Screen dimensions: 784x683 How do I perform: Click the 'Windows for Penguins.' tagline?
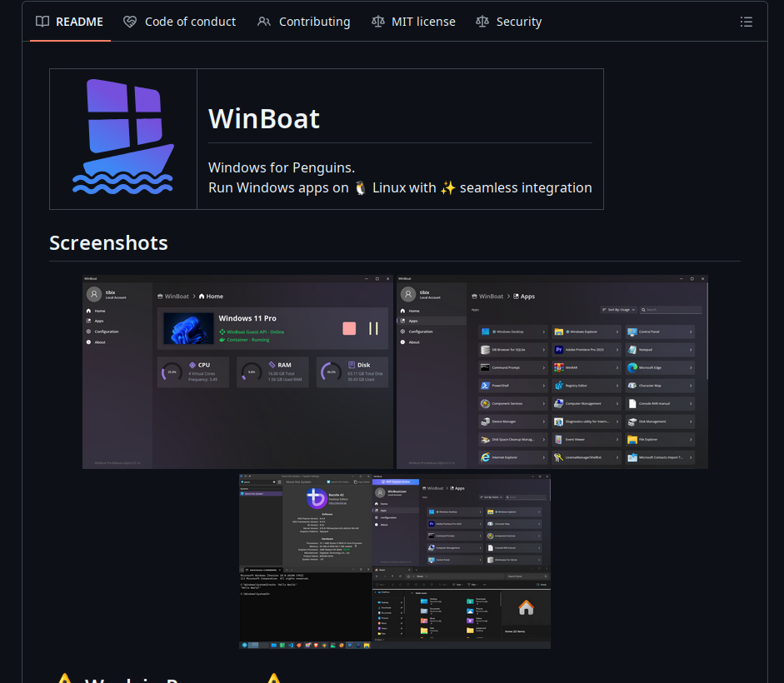point(282,167)
